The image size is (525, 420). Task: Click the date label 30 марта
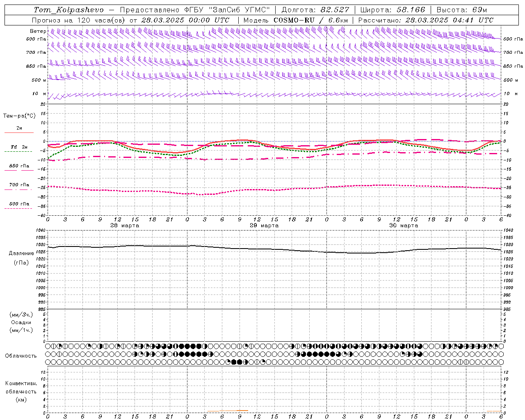[404, 226]
